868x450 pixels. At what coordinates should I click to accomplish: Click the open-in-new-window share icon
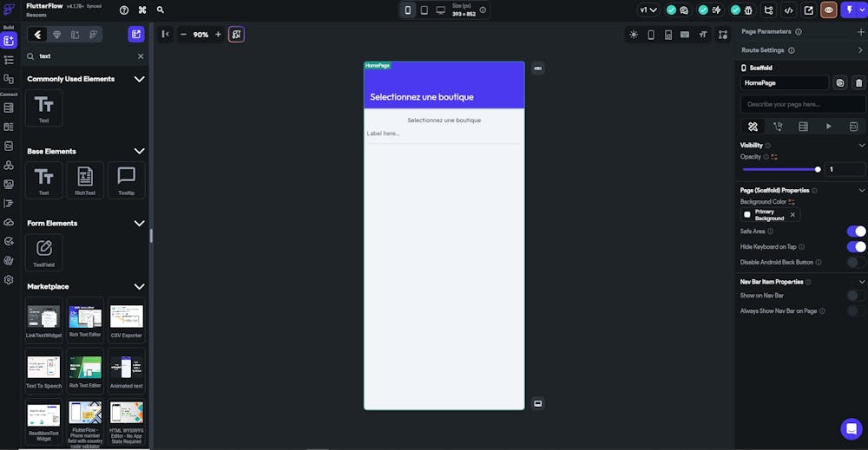click(808, 10)
